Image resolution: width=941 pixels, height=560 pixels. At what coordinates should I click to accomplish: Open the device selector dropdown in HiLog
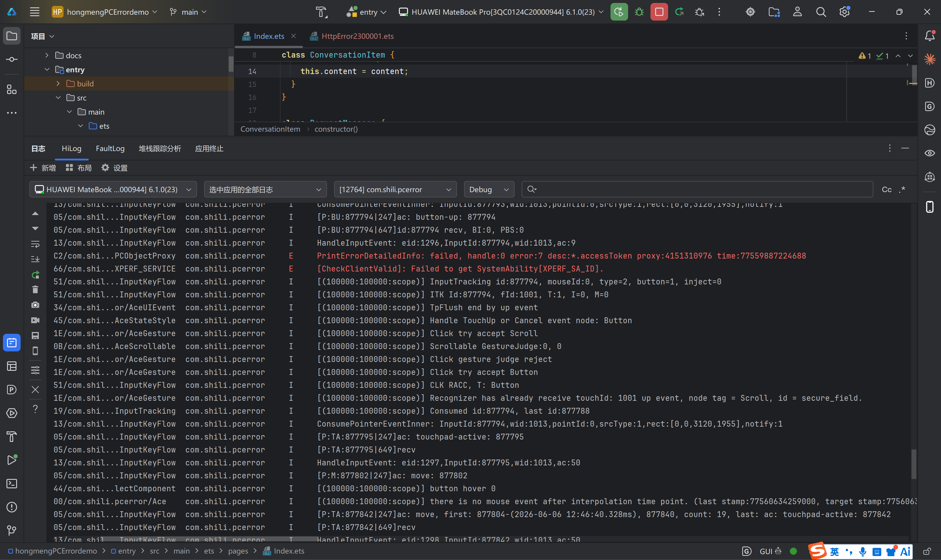click(x=113, y=190)
